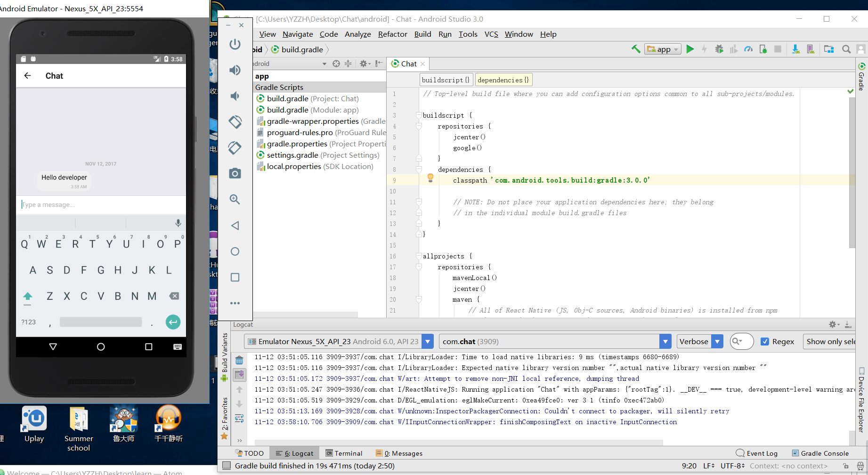
Task: Tap the shift key on the emulator keyboard
Action: coord(28,296)
